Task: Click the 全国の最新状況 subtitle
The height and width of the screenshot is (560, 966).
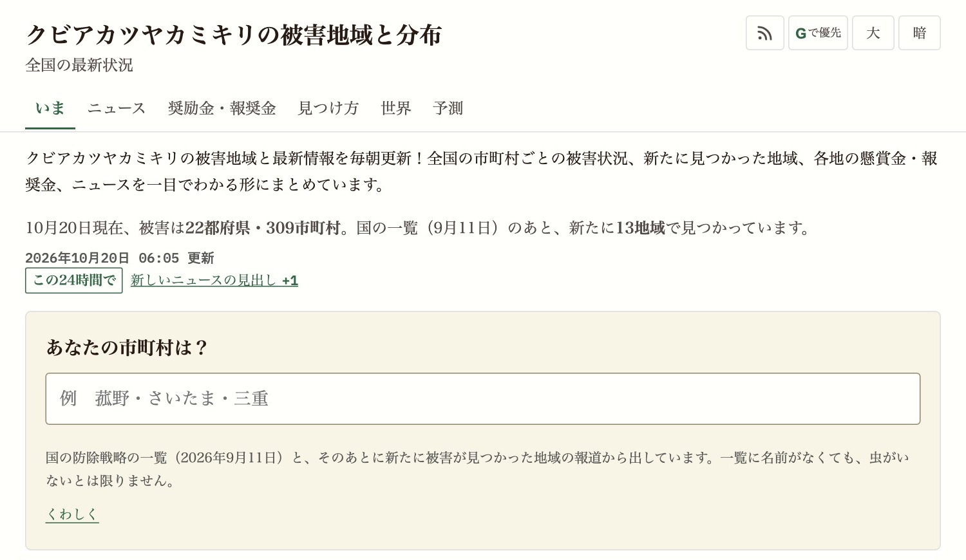Action: [x=79, y=65]
